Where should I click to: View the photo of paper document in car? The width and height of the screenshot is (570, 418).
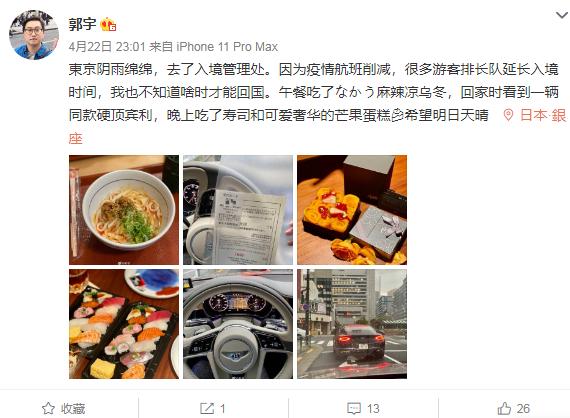click(238, 210)
